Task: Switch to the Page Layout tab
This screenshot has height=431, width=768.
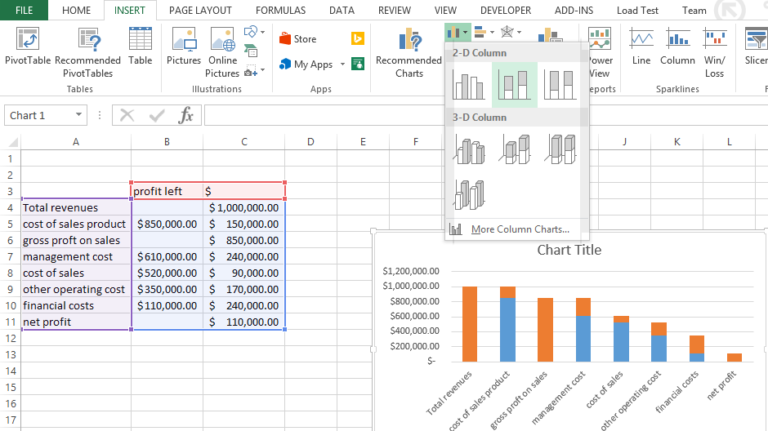Action: 200,10
